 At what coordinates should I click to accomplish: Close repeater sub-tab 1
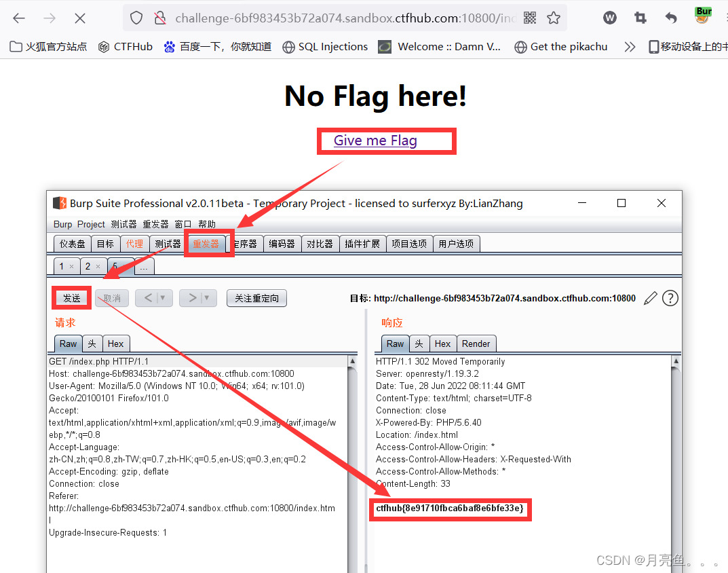tap(71, 266)
